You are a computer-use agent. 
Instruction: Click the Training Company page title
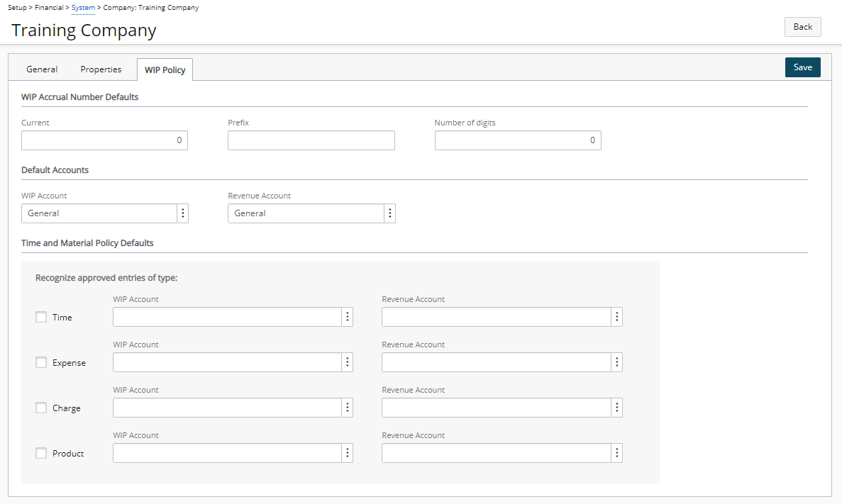[84, 30]
